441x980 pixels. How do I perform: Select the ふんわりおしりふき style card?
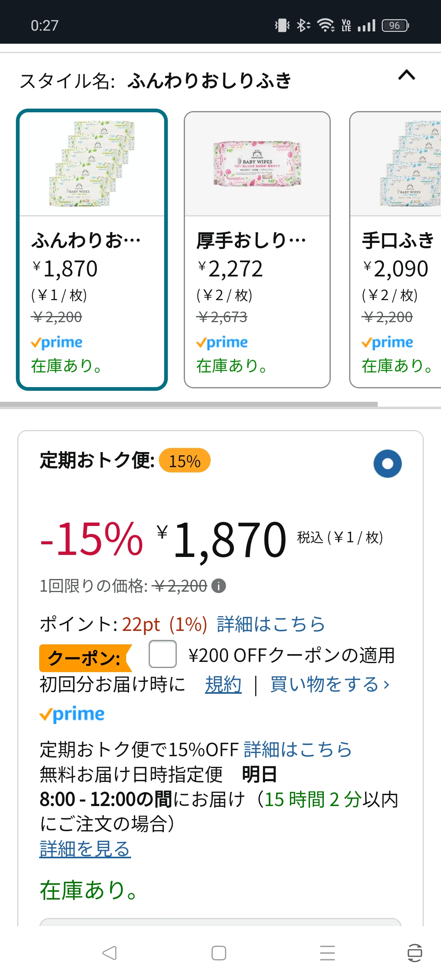pyautogui.click(x=92, y=249)
